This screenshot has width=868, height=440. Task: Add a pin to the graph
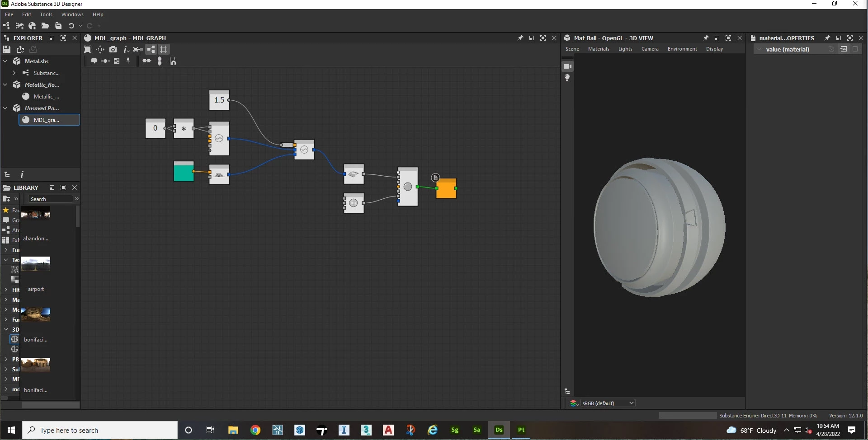(128, 61)
